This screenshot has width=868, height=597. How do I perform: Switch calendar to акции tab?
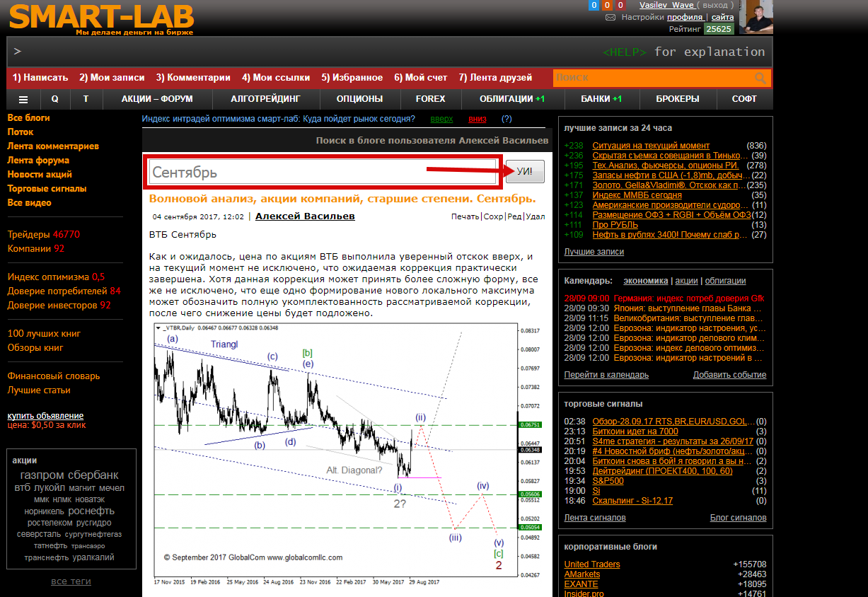click(x=686, y=281)
